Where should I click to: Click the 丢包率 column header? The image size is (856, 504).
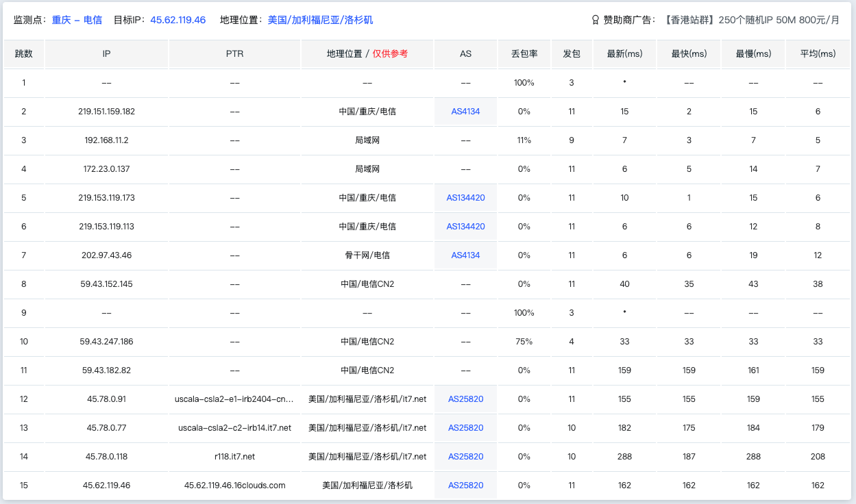coord(524,53)
